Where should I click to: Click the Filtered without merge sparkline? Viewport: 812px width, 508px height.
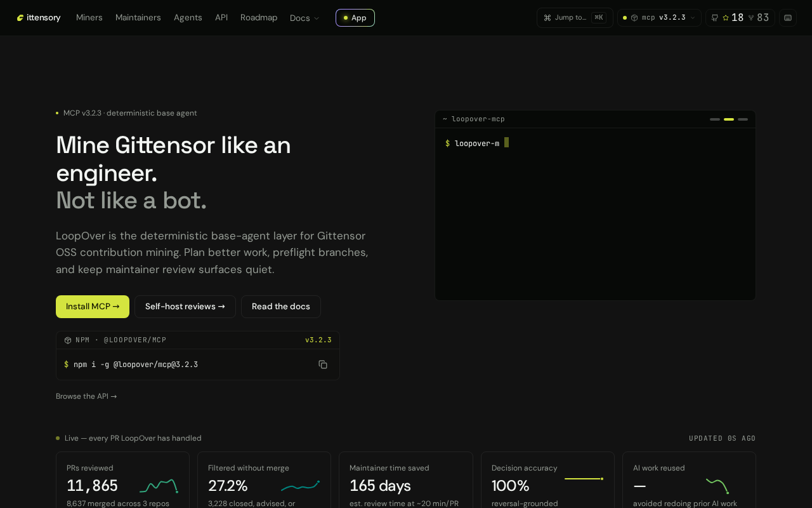coord(301,486)
